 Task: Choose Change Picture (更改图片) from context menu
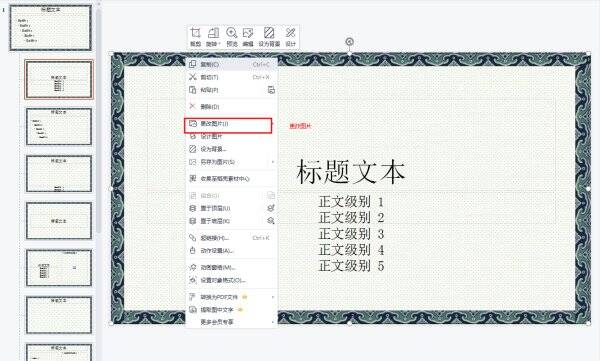pos(228,124)
